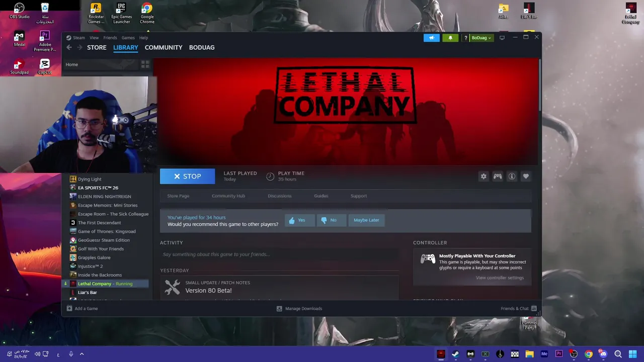Switch to the COMMUNITY tab
The width and height of the screenshot is (644, 362).
tap(164, 47)
